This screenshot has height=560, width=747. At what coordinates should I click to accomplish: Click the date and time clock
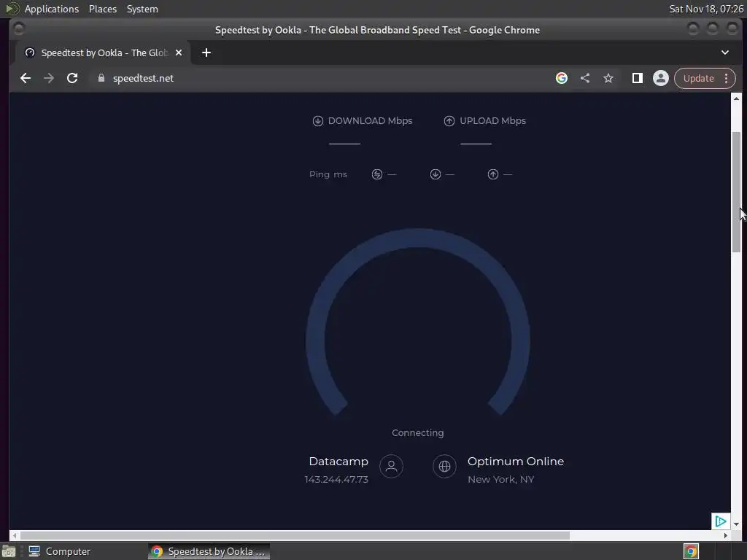[706, 9]
